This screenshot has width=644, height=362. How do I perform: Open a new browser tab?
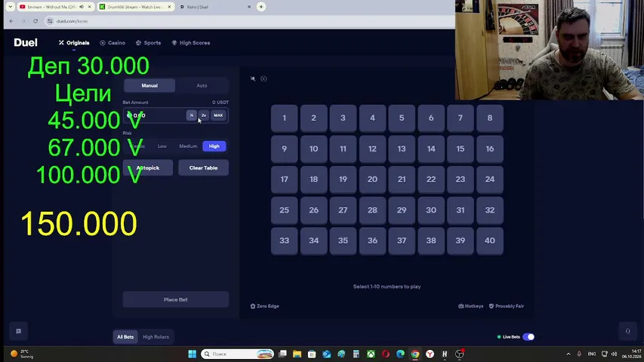[x=261, y=7]
